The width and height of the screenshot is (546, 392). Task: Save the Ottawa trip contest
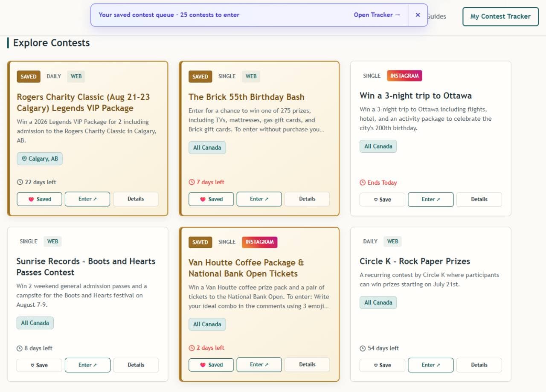pos(382,200)
